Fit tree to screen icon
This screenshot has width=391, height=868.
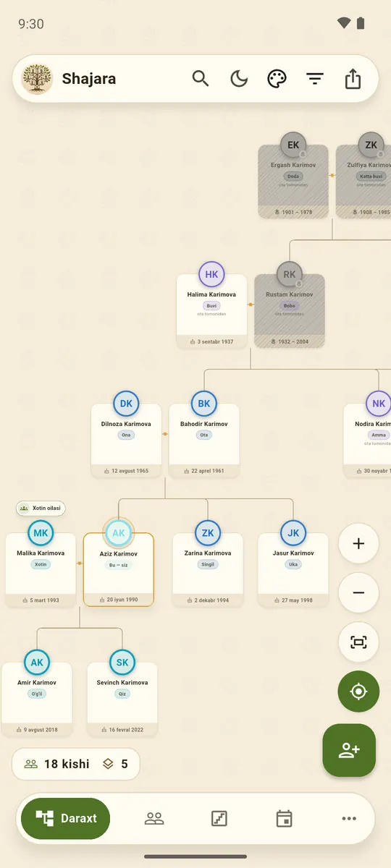click(x=358, y=642)
